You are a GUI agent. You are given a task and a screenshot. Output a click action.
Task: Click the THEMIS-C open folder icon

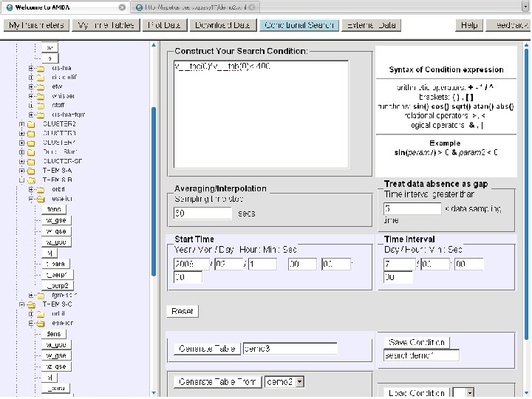(x=31, y=304)
